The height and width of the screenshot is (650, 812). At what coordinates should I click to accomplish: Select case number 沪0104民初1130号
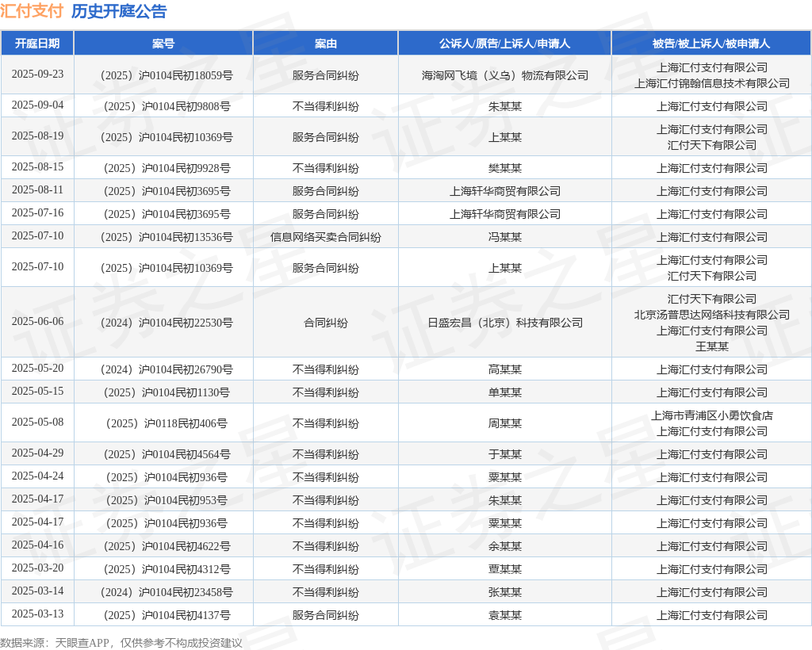coord(167,393)
